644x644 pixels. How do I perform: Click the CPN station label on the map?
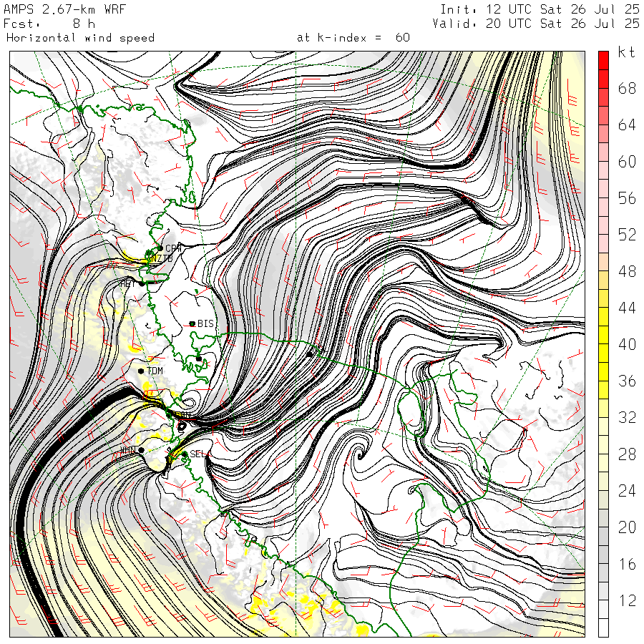173,248
